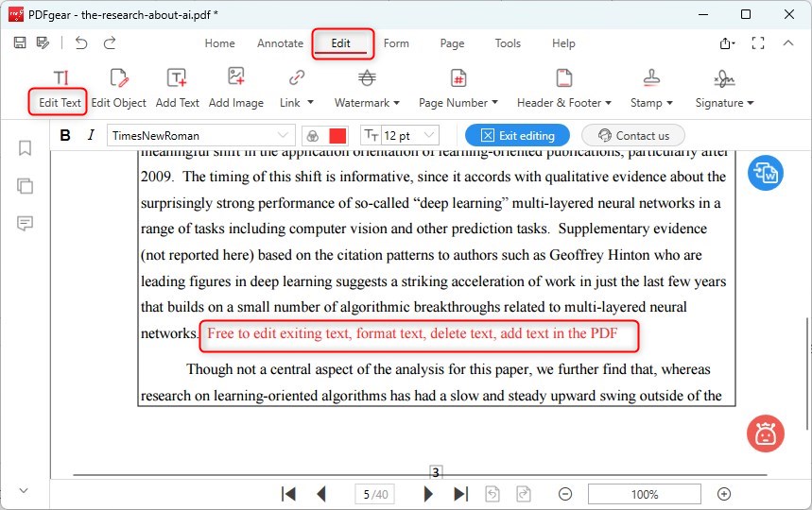
Task: Click the 100% zoom level field
Action: coord(645,495)
